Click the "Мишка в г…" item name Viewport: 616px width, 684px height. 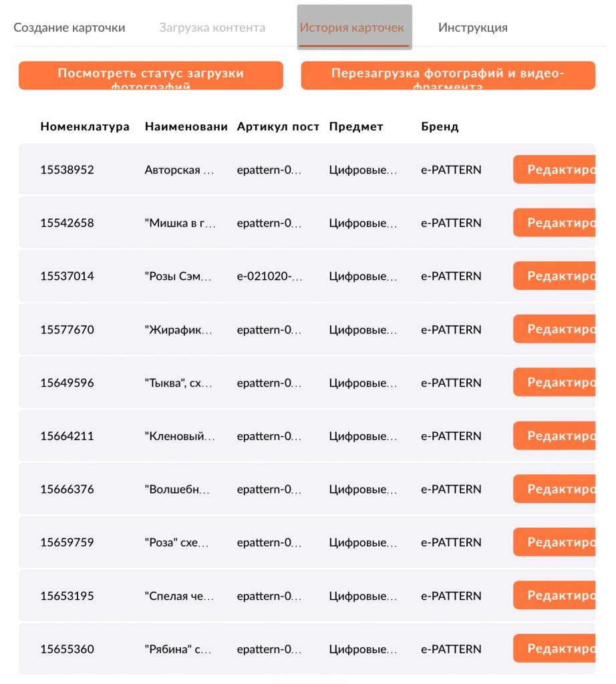pyautogui.click(x=180, y=223)
